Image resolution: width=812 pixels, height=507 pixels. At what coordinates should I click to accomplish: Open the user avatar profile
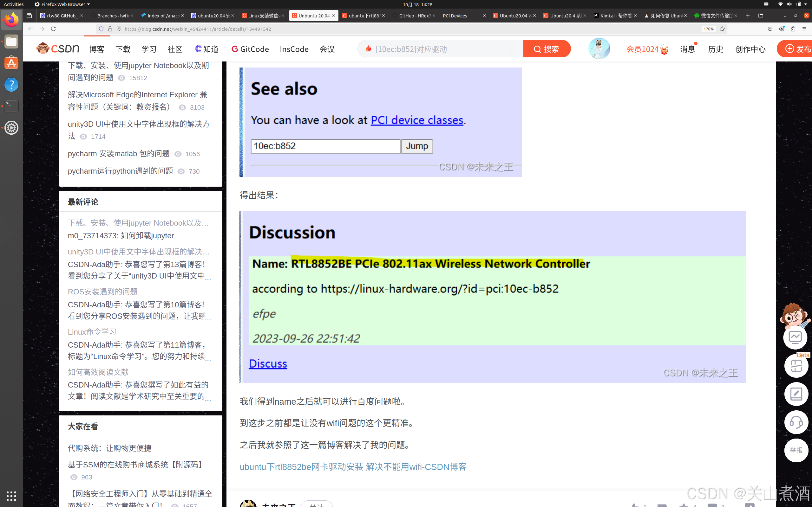(599, 49)
